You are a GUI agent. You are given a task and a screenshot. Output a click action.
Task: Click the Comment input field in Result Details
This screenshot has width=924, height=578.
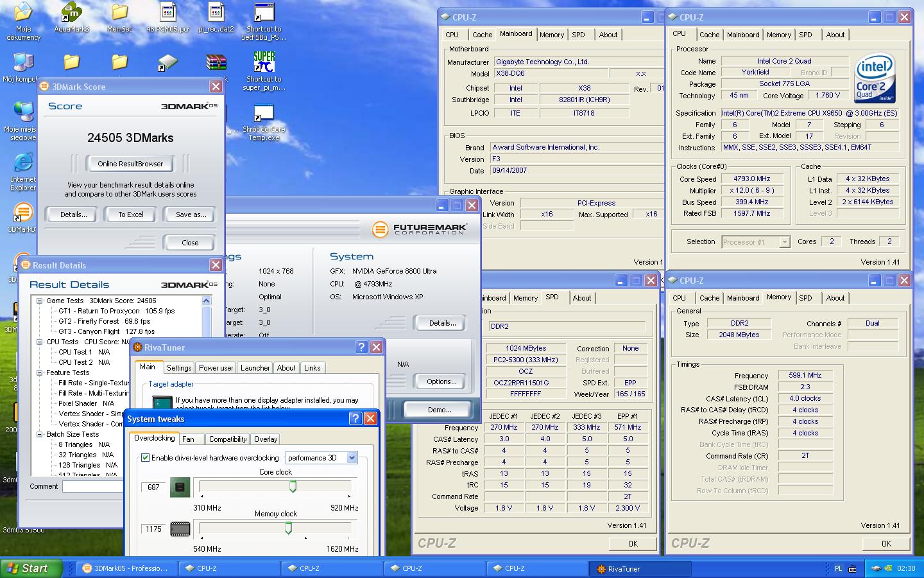pyautogui.click(x=92, y=486)
